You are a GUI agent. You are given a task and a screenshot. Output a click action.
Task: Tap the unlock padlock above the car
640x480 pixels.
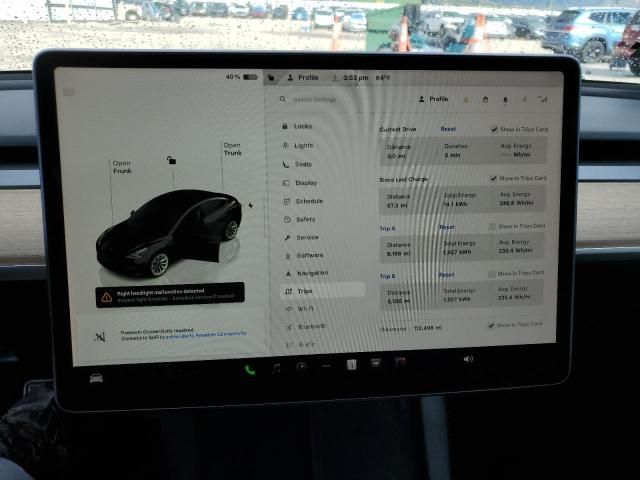(x=172, y=160)
